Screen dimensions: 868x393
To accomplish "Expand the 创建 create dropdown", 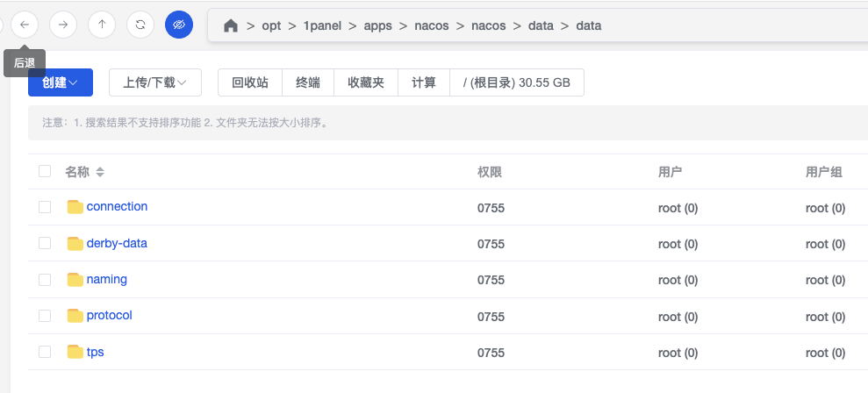I will tap(61, 82).
